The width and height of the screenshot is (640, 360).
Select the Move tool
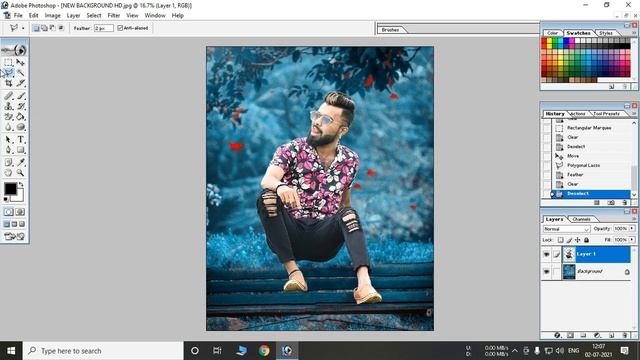(20, 62)
